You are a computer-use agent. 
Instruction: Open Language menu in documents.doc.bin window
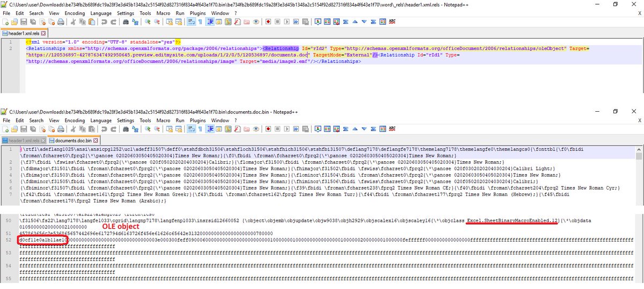[x=101, y=120]
